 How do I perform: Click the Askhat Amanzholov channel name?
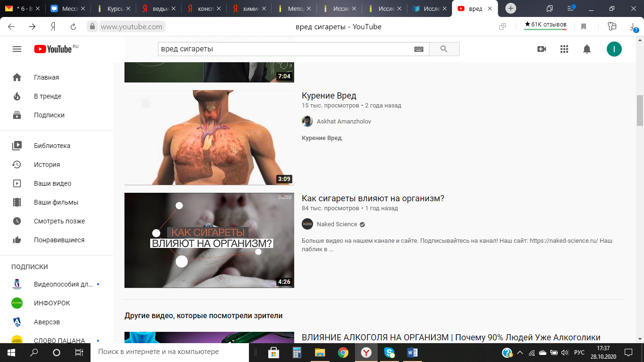(344, 122)
